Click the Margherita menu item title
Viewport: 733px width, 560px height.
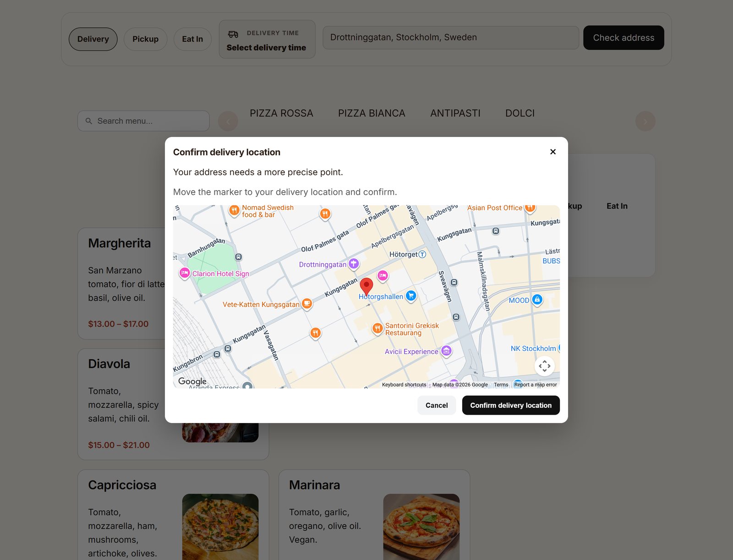tap(120, 243)
